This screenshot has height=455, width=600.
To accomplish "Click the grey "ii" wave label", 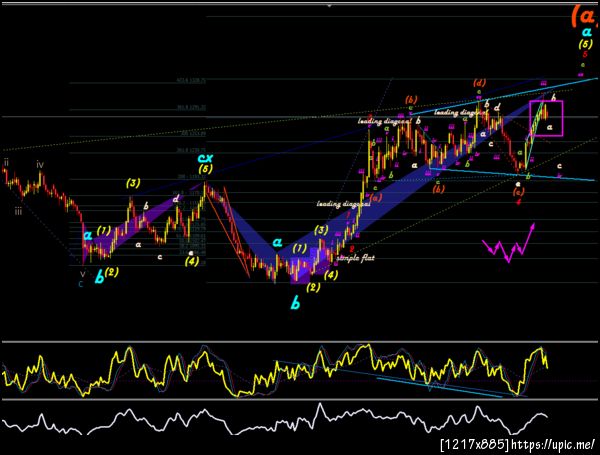I will pos(6,163).
